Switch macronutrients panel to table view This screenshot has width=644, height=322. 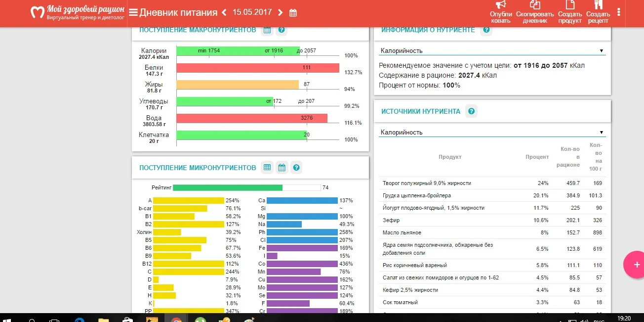(267, 30)
